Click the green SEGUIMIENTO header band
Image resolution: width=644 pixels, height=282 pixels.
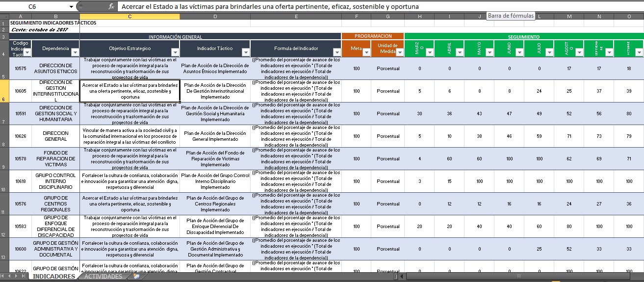point(524,36)
